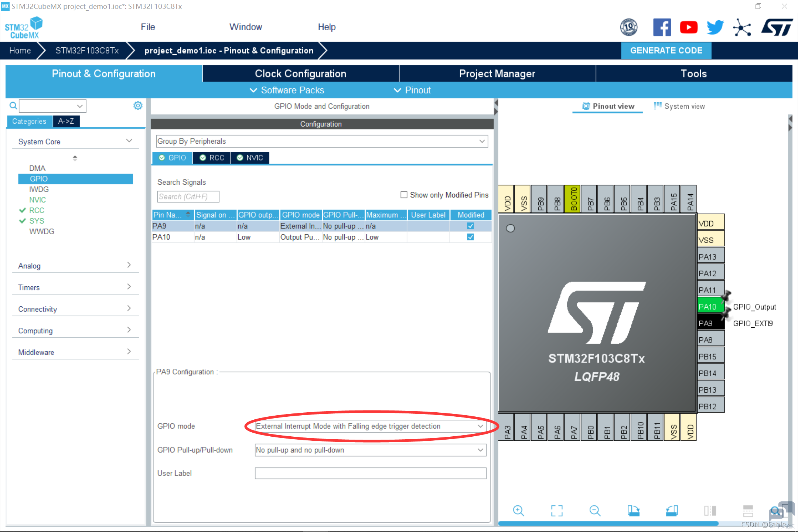Open the 10th anniversary badge icon
The image size is (798, 532).
tap(628, 27)
